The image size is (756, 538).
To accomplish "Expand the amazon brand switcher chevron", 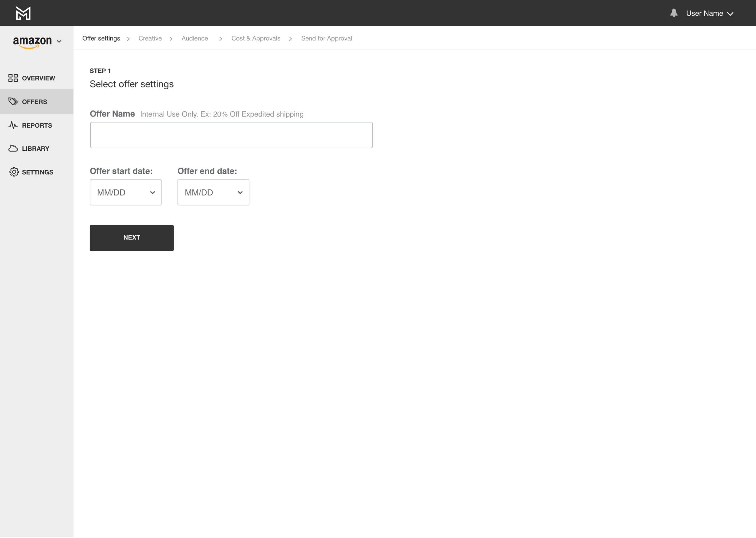I will point(59,41).
